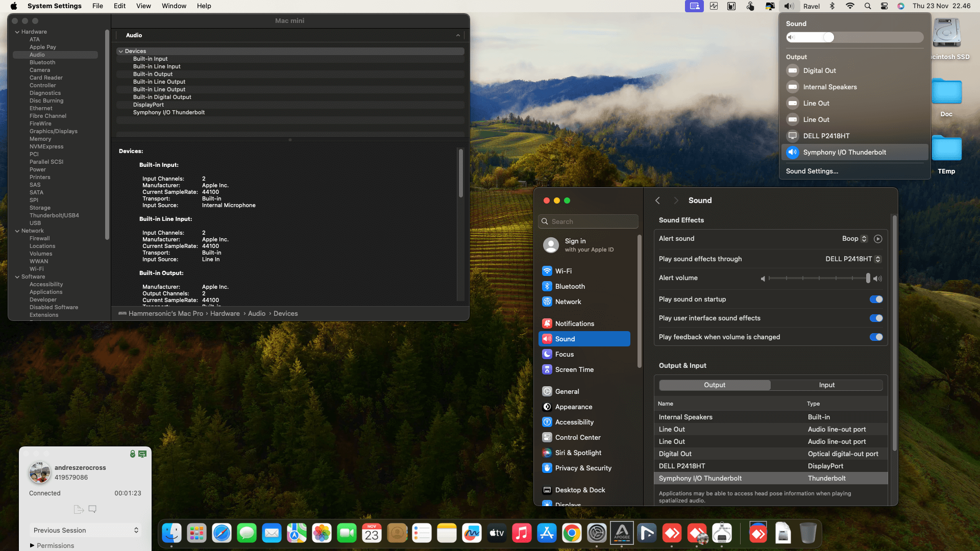Open Previous Session dropdown
This screenshot has height=551, width=980.
pyautogui.click(x=85, y=530)
